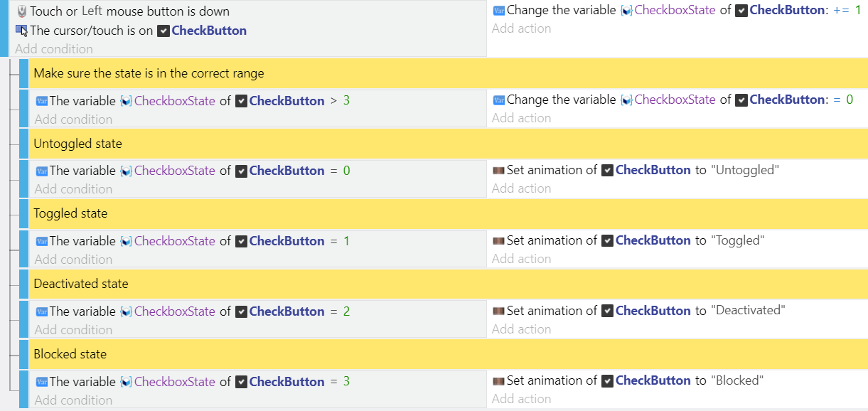Select the "Make sure the state is in the correct range" comment
This screenshot has height=411, width=868.
coord(149,73)
